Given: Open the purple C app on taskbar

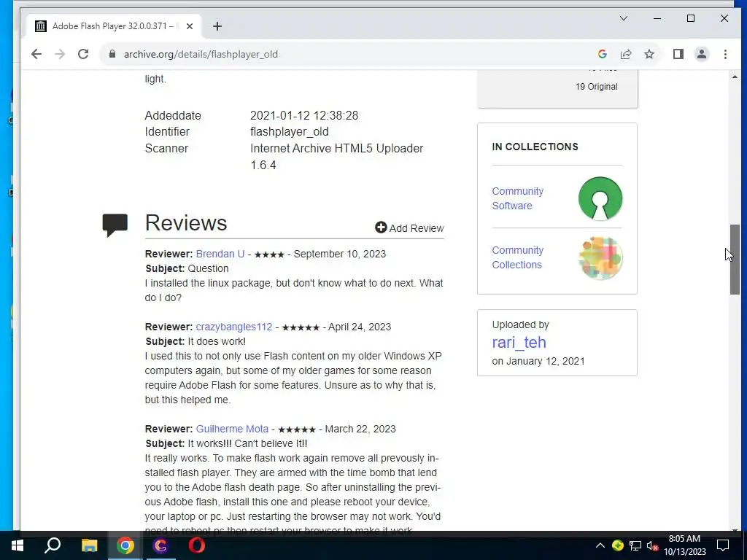Looking at the screenshot, I should pos(160,545).
